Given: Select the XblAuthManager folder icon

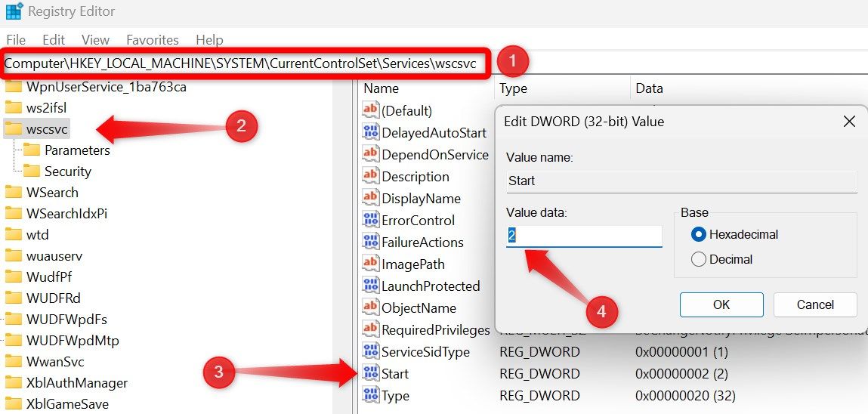Looking at the screenshot, I should (13, 382).
